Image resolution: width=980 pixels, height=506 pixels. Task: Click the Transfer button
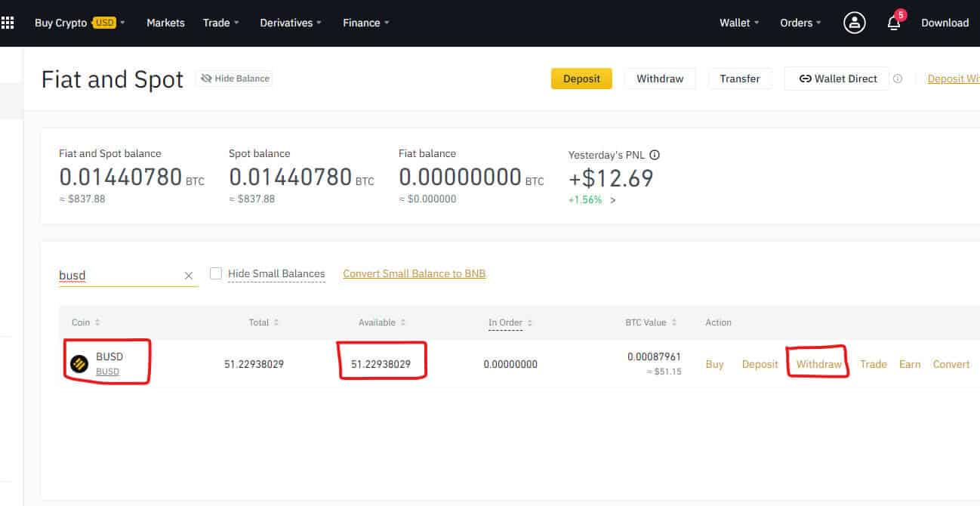pos(740,79)
